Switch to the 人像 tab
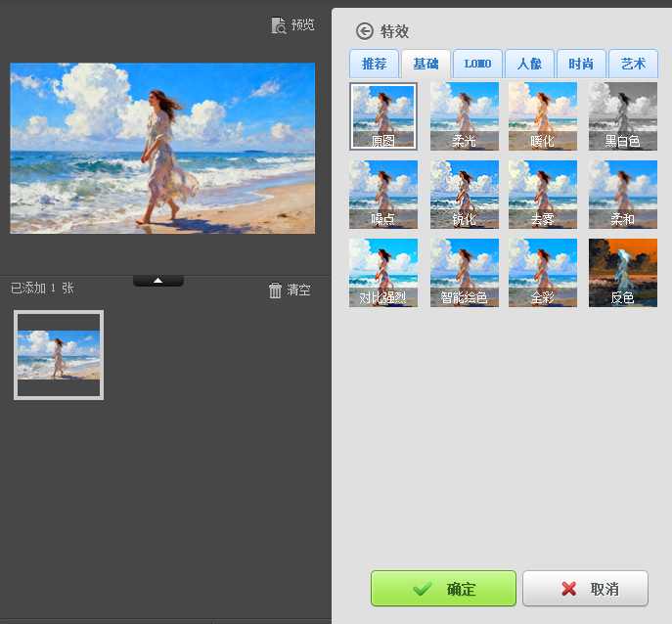Screen dimensions: 672x624 pos(529,64)
